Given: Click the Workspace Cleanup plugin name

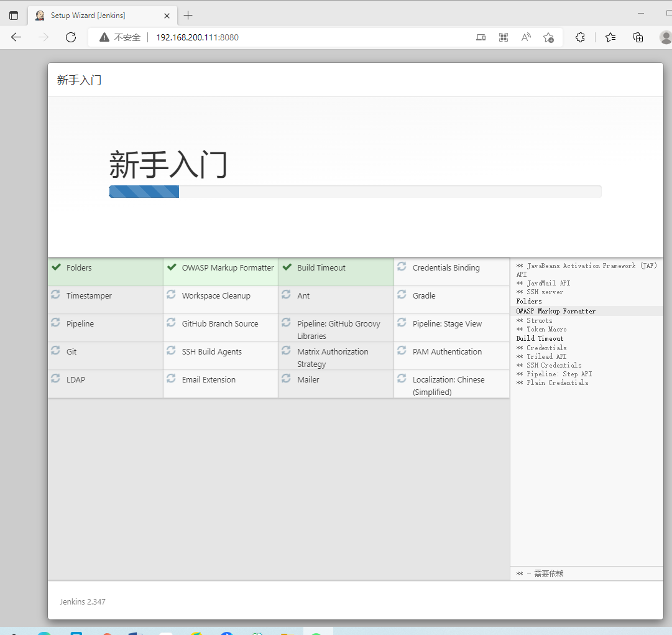Looking at the screenshot, I should pyautogui.click(x=216, y=296).
